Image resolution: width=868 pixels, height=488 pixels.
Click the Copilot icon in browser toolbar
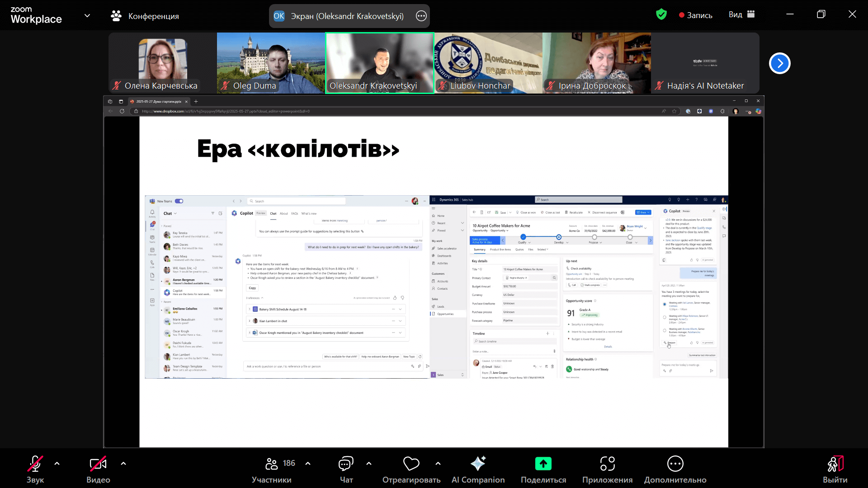[759, 111]
